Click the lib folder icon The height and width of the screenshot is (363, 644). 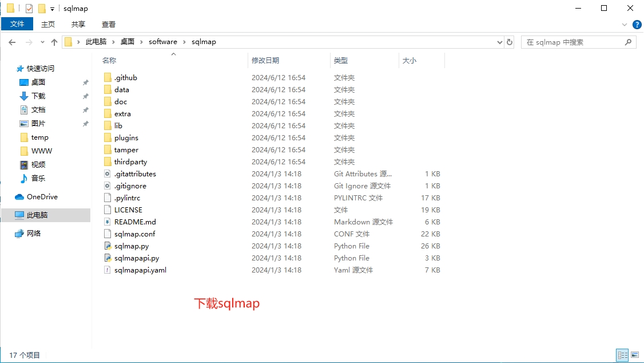click(108, 126)
